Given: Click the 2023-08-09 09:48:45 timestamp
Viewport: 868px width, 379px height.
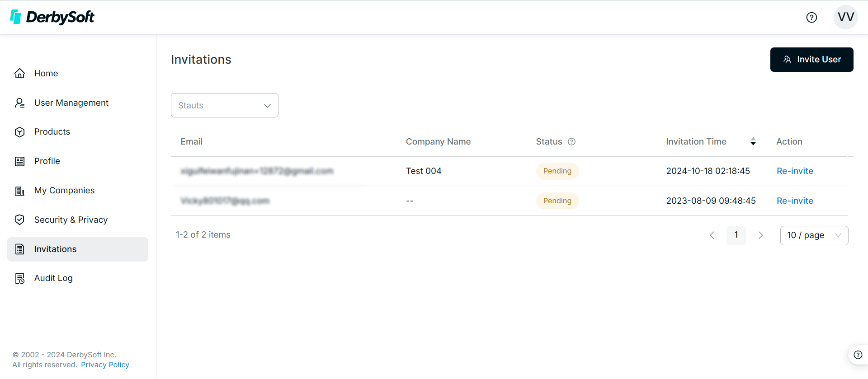Looking at the screenshot, I should (x=711, y=201).
